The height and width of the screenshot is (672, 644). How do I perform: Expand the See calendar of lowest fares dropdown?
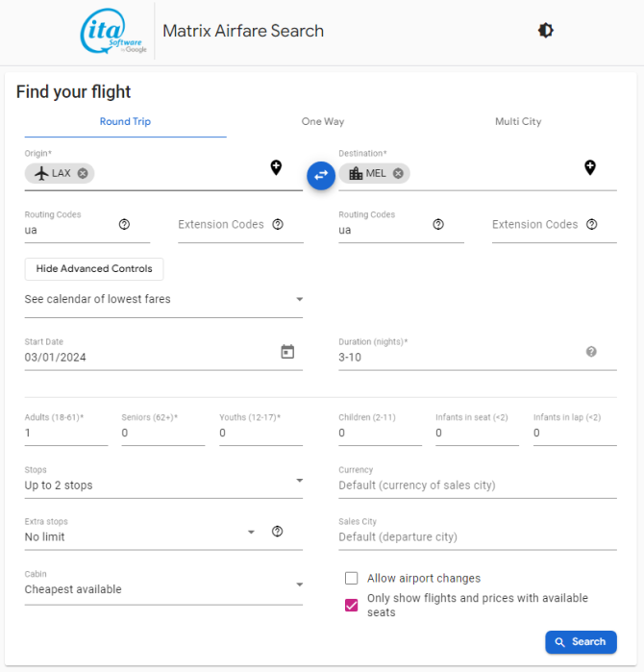click(x=163, y=299)
